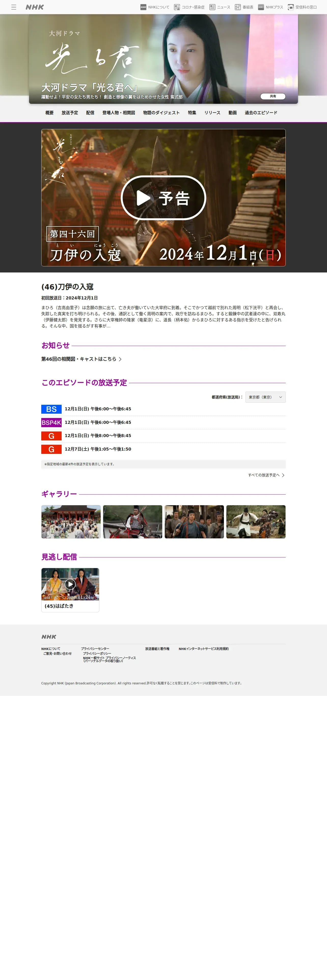Screen dimensions: 327x980
Task: Open the gallery photo of running men
Action: tap(194, 522)
